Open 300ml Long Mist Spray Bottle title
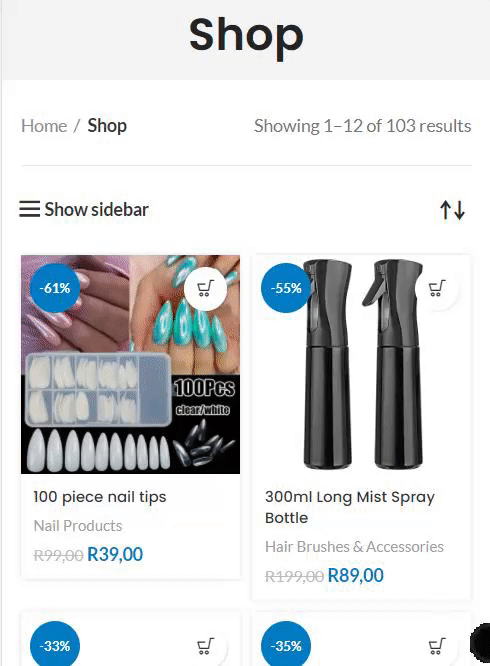The width and height of the screenshot is (490, 666). coord(350,507)
